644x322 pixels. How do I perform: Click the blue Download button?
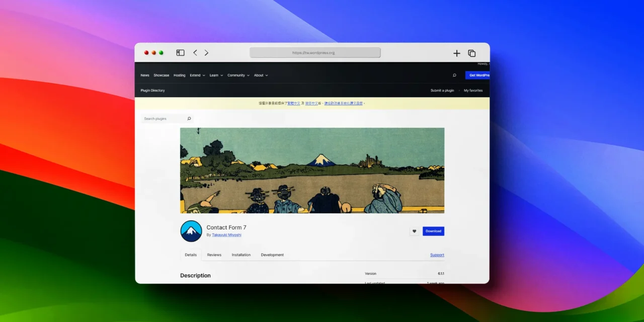click(x=433, y=231)
